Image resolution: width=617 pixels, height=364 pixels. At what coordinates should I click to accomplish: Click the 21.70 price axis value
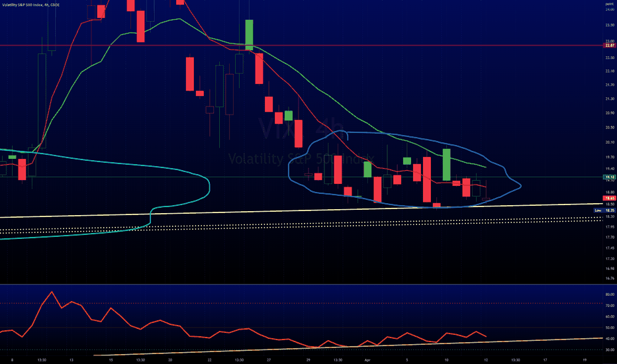[x=610, y=85]
